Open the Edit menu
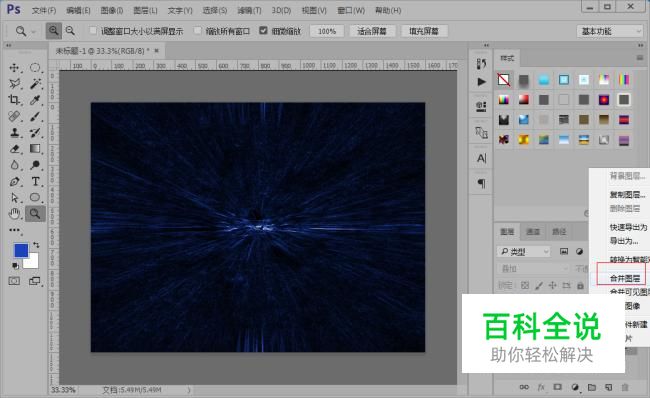 click(78, 10)
